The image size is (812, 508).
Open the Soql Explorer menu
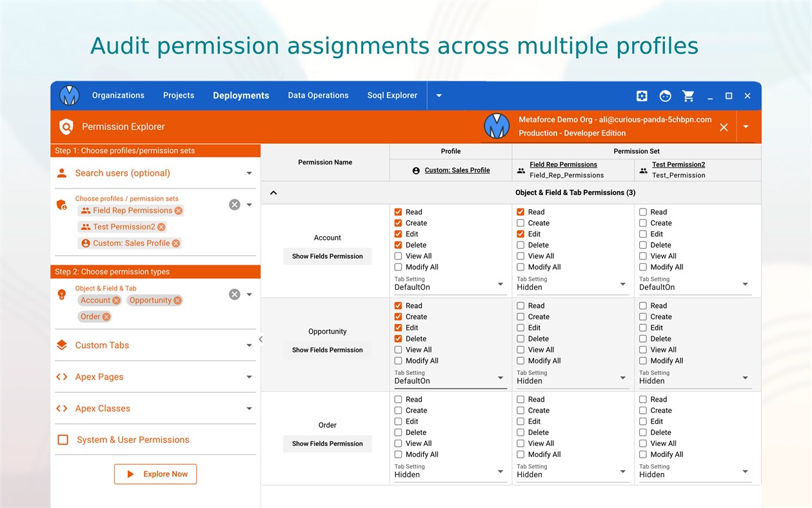point(392,96)
